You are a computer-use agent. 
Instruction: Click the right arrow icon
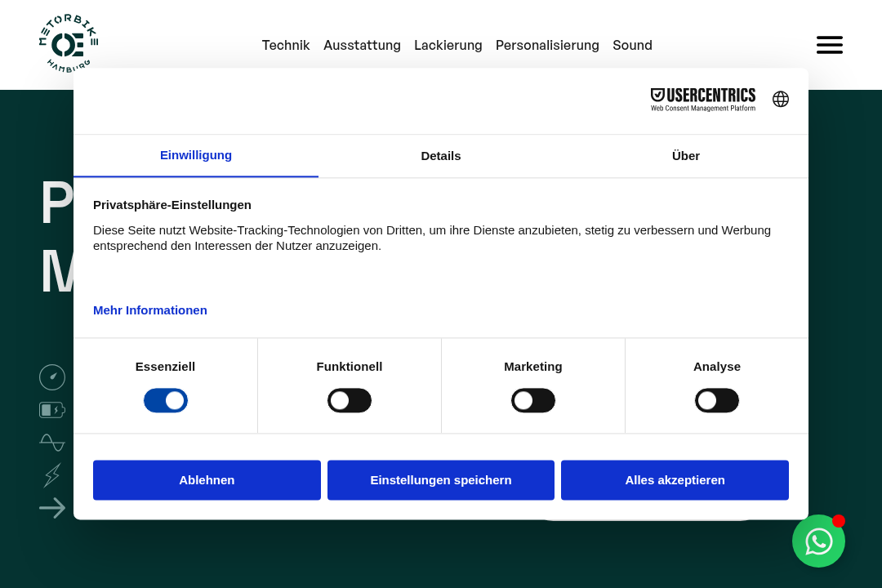(52, 508)
